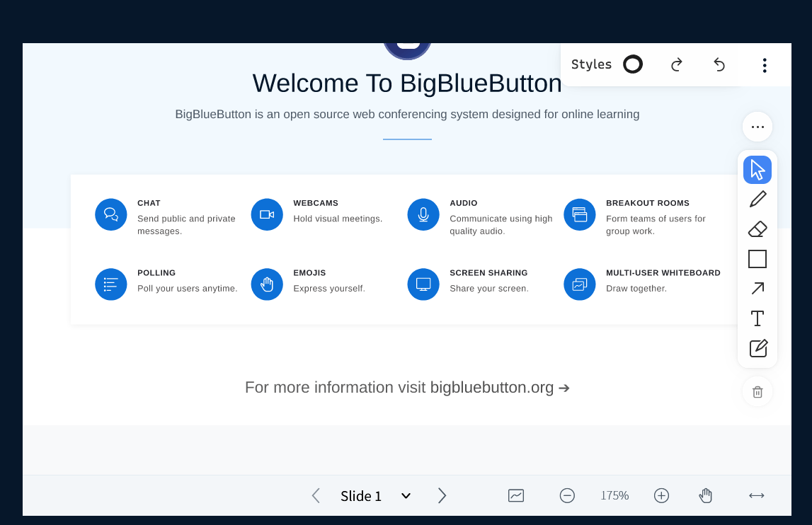812x525 pixels.
Task: Click the Polling list icon
Action: [x=111, y=284]
